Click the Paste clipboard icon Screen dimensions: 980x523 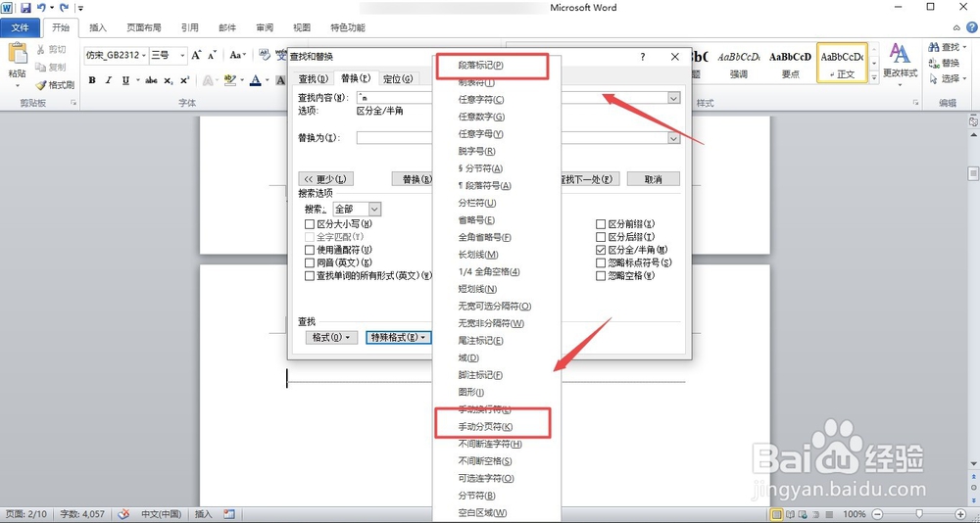tap(17, 53)
